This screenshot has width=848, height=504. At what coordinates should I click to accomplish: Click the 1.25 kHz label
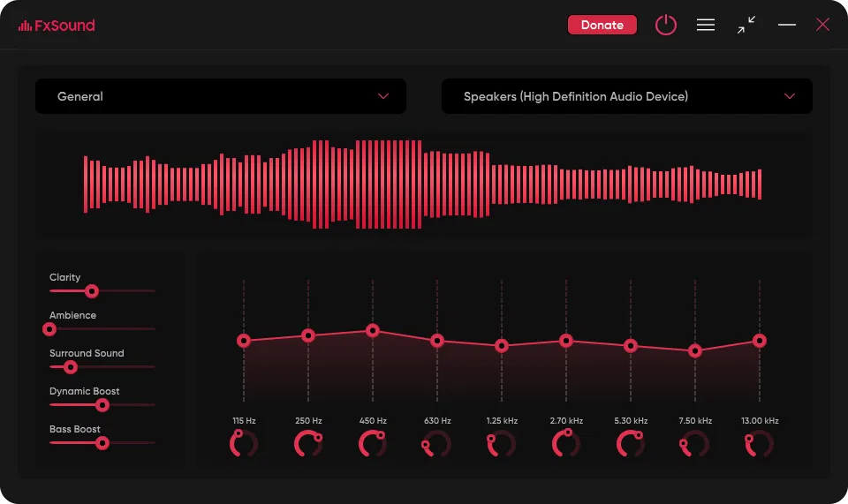502,421
